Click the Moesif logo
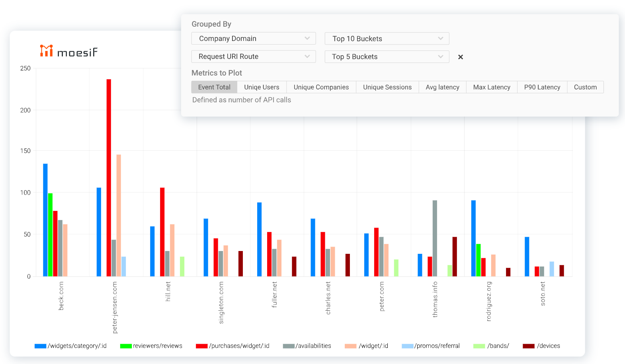The image size is (625, 364). coord(68,51)
